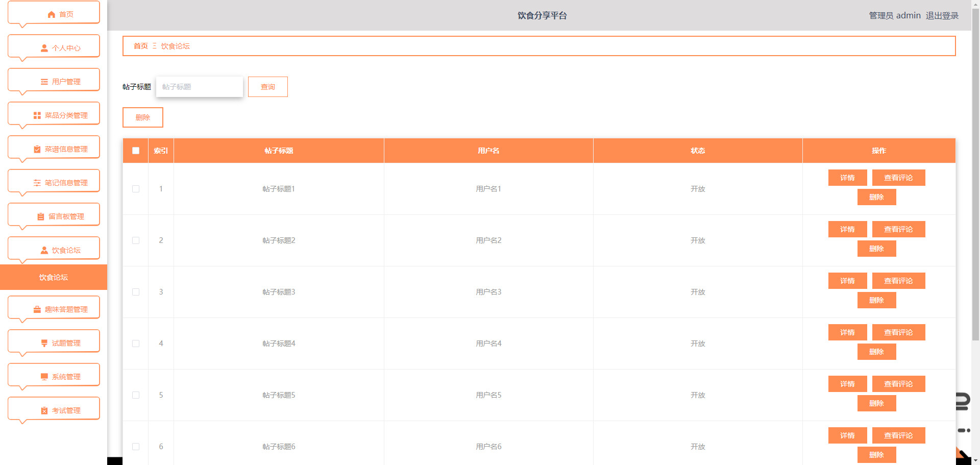Open 详情 for 帖子标题4
Viewport: 980px width, 465px height.
[x=848, y=332]
